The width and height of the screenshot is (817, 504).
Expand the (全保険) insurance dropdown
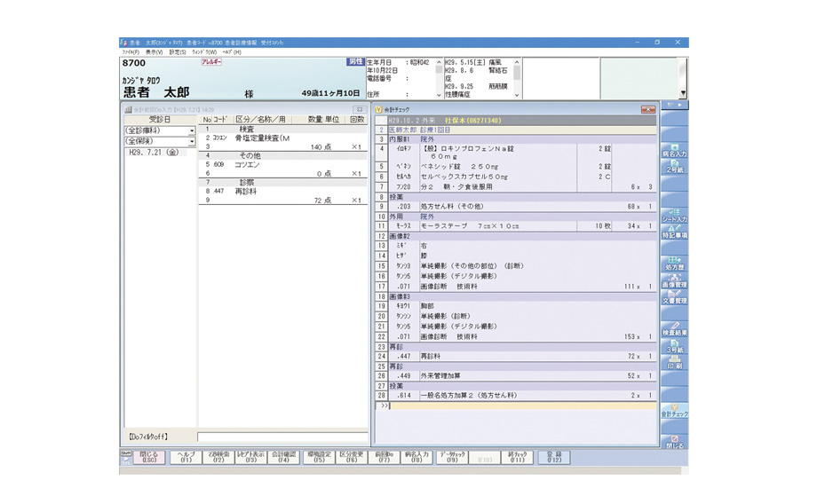(191, 141)
